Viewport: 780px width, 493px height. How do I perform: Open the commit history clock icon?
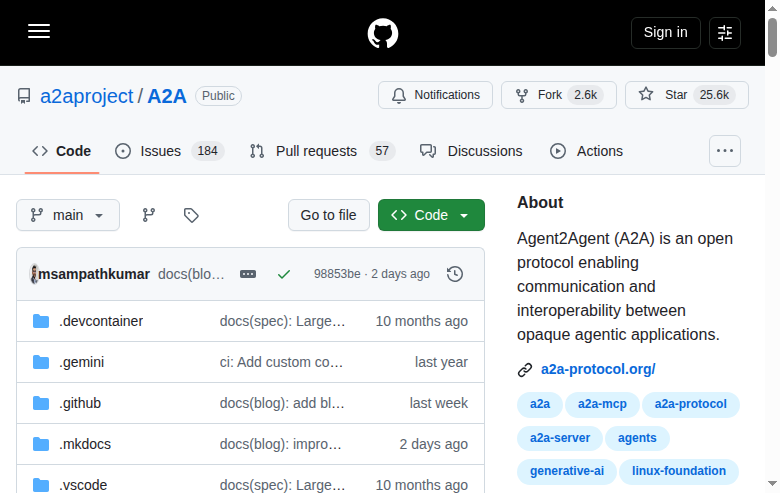[x=455, y=274]
